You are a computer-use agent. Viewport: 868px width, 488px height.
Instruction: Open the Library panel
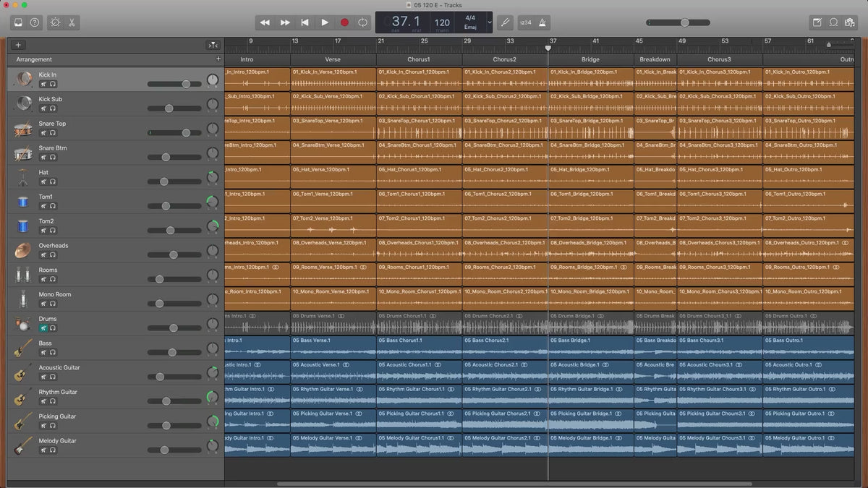(18, 22)
